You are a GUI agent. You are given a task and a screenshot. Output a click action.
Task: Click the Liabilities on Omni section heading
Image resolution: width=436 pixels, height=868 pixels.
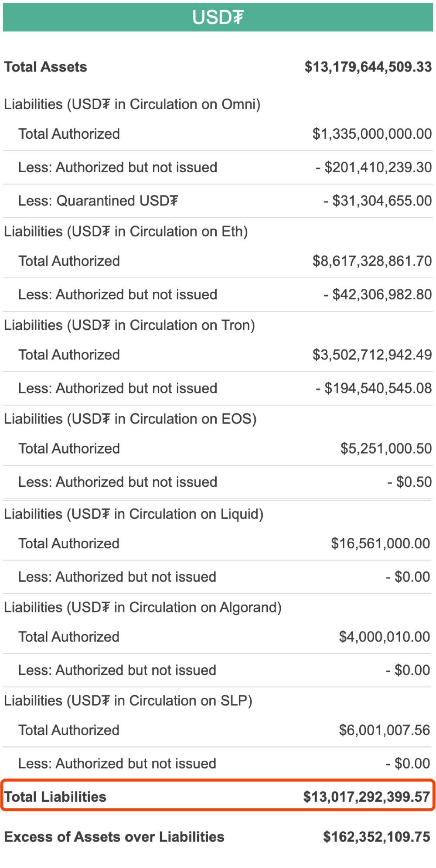click(132, 104)
